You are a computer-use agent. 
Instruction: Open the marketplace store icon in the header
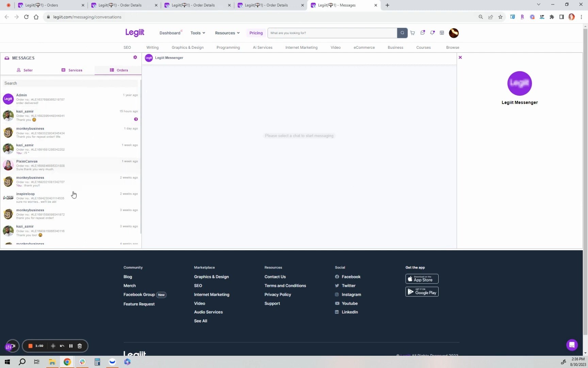(x=442, y=33)
